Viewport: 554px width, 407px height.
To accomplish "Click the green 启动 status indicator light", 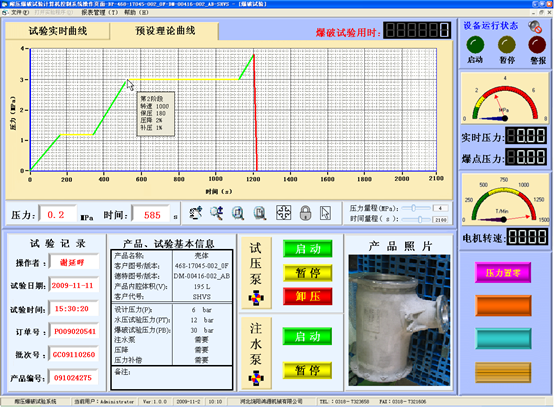I will pyautogui.click(x=475, y=45).
